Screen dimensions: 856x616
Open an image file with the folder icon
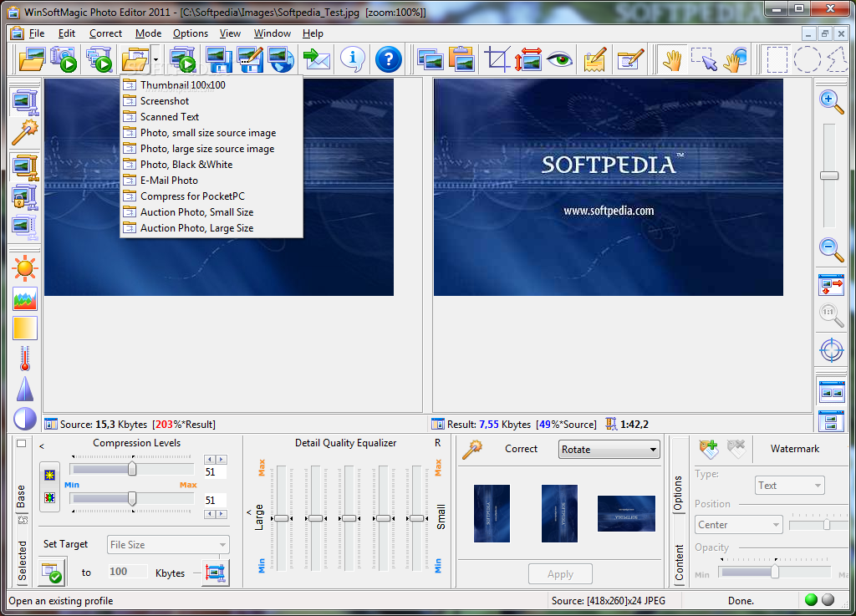click(32, 59)
